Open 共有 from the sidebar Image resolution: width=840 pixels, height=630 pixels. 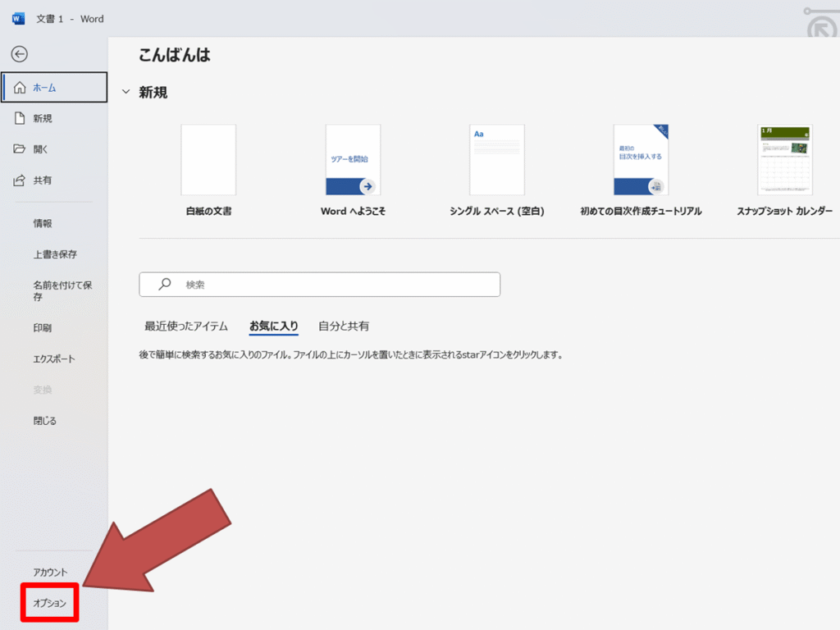54,180
